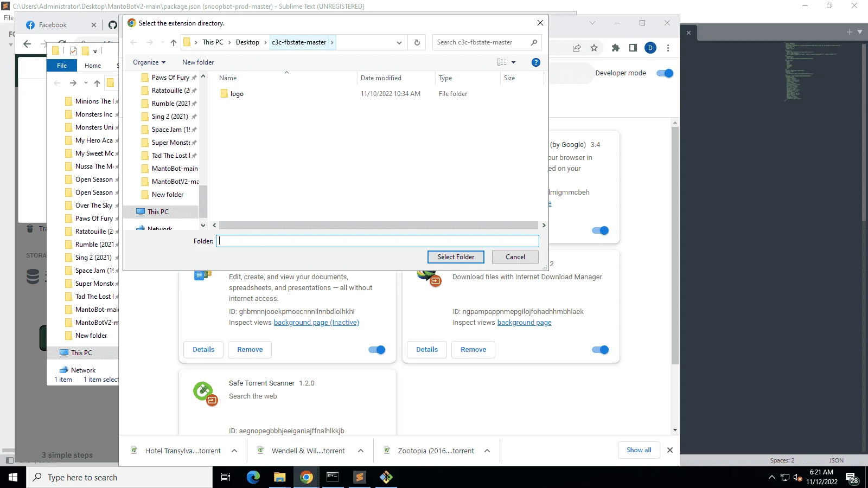
Task: Open the Chrome tab search chevron
Action: 592,23
